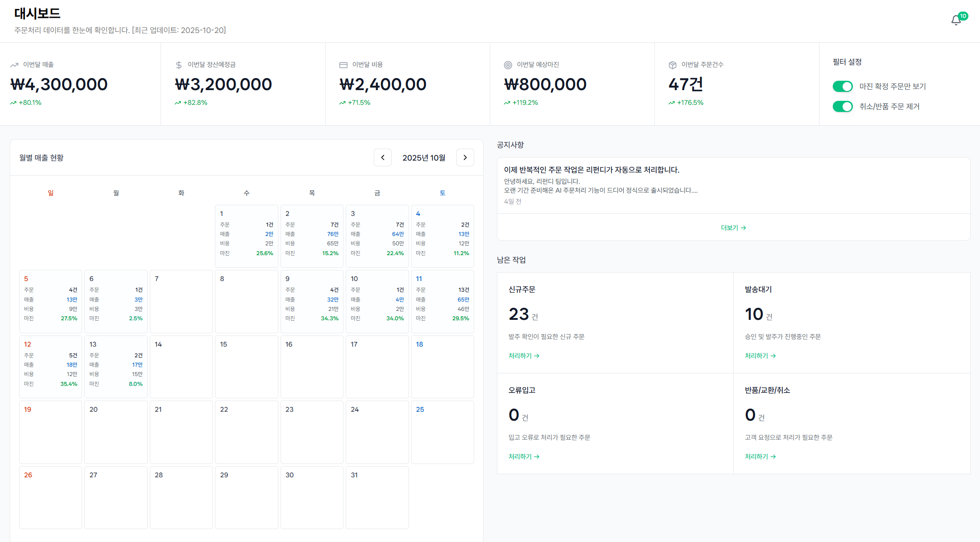Click the target icon beside 이번달 예상마진

point(508,65)
